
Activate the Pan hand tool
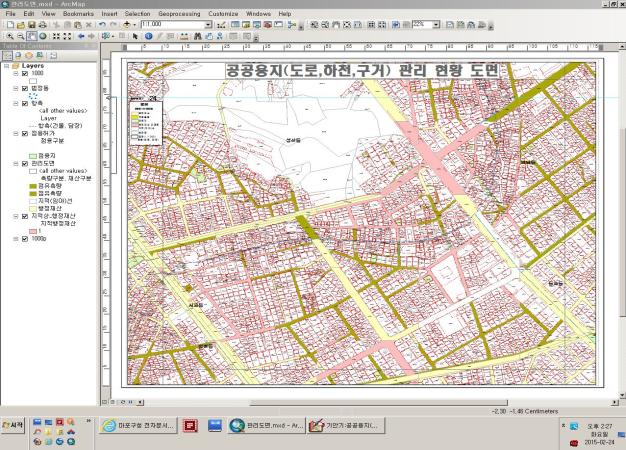(x=30, y=36)
